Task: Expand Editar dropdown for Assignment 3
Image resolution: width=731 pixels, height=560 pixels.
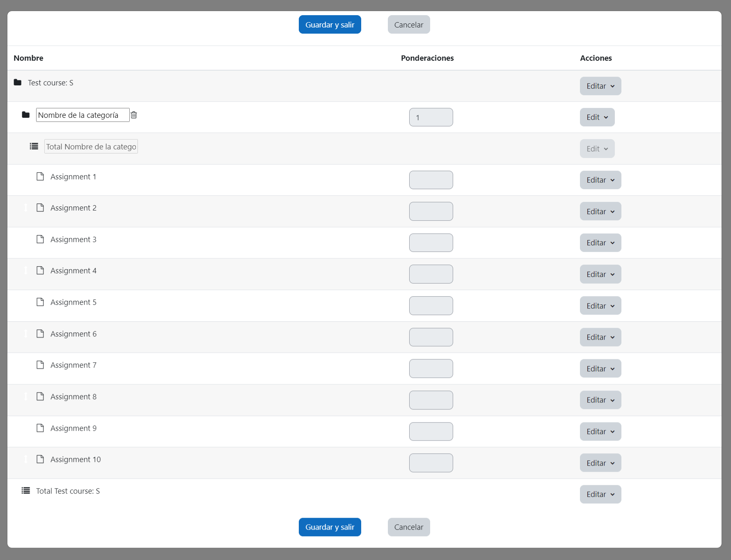Action: 600,243
